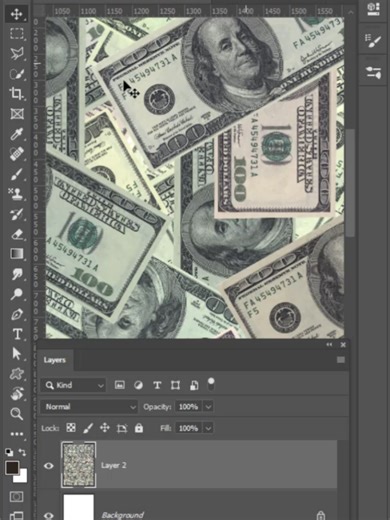Close the Layers panel

coord(343,345)
